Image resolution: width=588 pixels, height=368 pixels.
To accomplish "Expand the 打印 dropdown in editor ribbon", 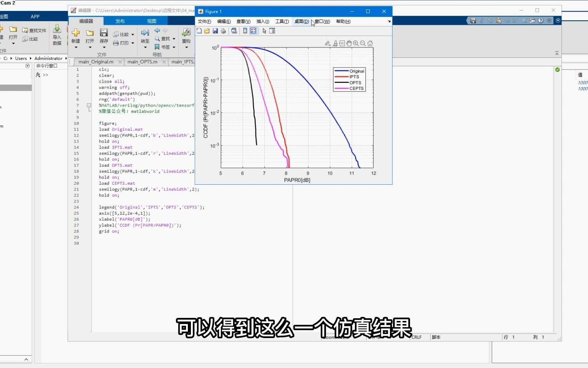I will click(133, 43).
